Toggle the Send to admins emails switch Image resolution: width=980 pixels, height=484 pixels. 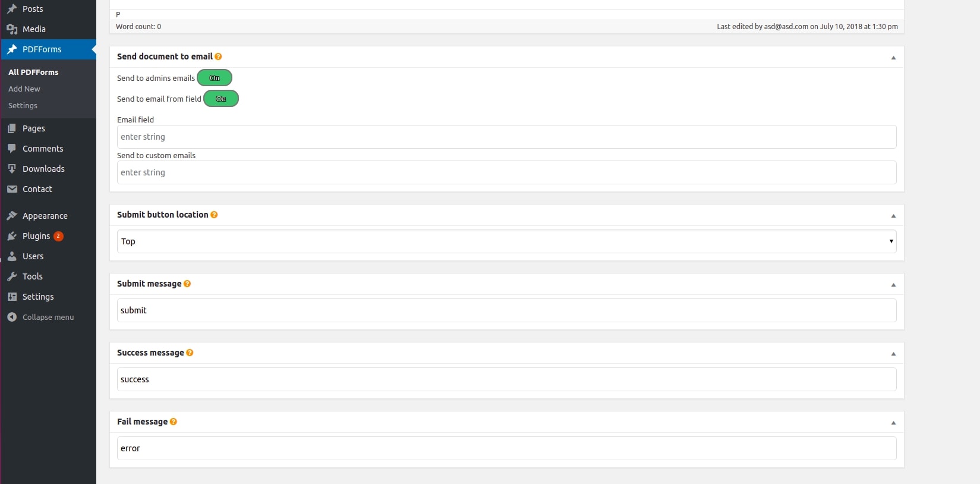[215, 78]
